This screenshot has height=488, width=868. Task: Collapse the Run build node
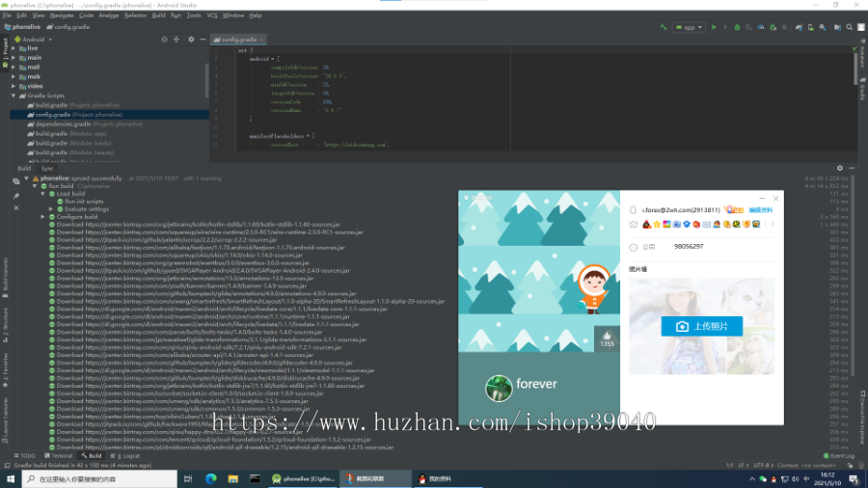point(35,186)
